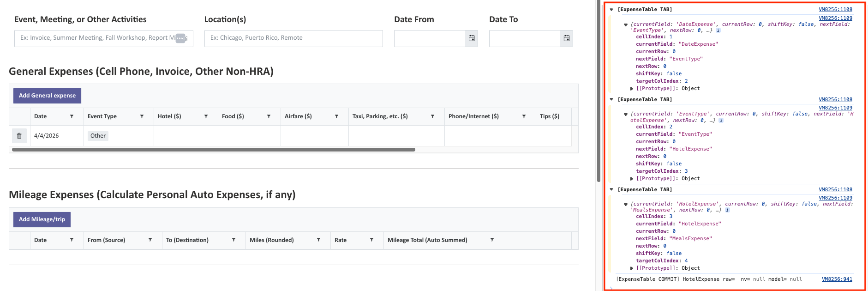Open filter for Hotel ($) column
Screen dimensions: 868x291
tap(206, 116)
